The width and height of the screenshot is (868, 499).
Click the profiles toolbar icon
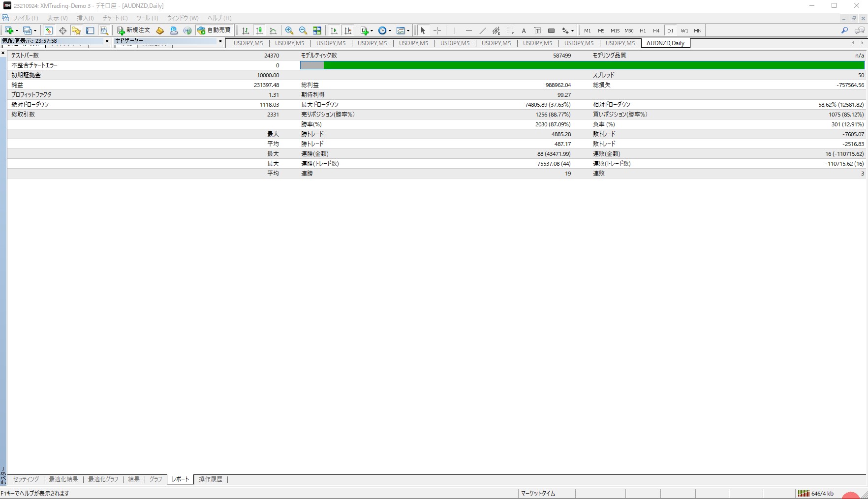click(28, 30)
